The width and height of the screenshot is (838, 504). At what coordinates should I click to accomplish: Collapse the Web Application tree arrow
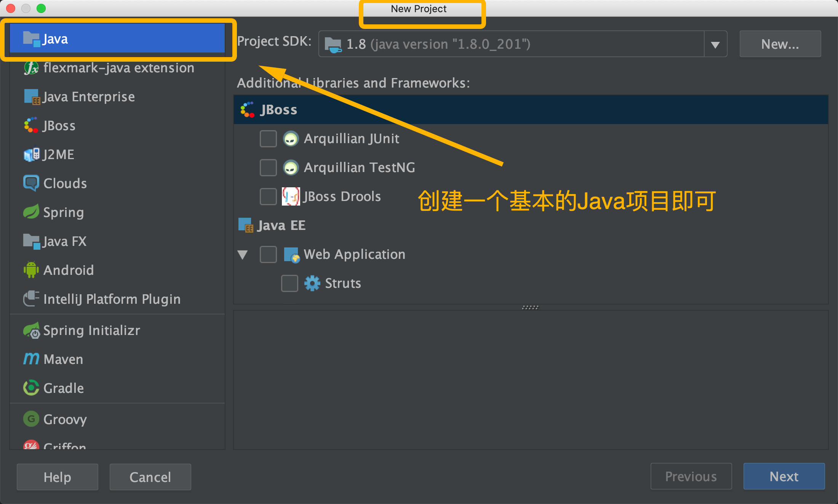243,254
